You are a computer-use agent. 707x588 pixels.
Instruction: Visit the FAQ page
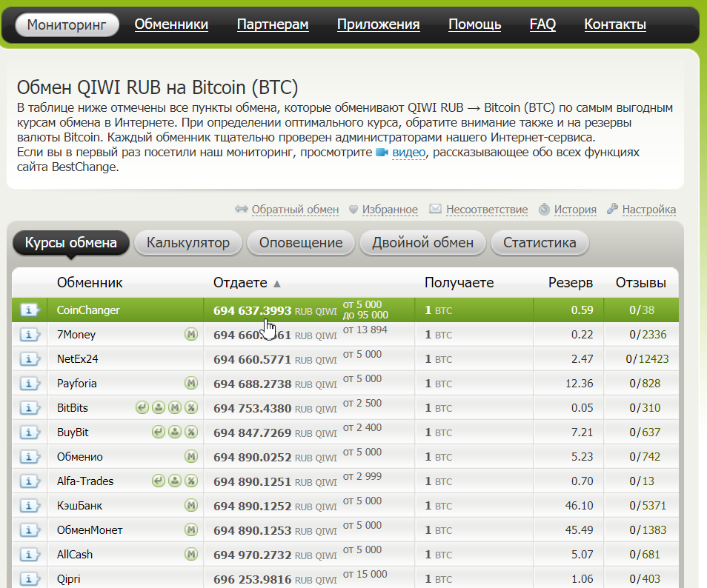(x=543, y=24)
